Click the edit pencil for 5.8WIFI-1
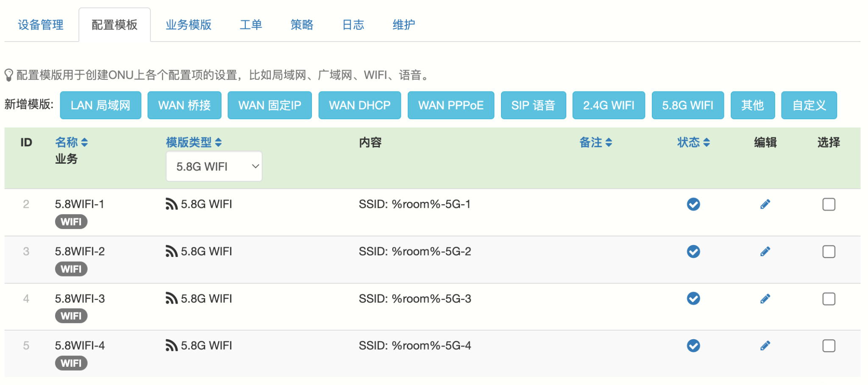868x385 pixels. tap(765, 204)
